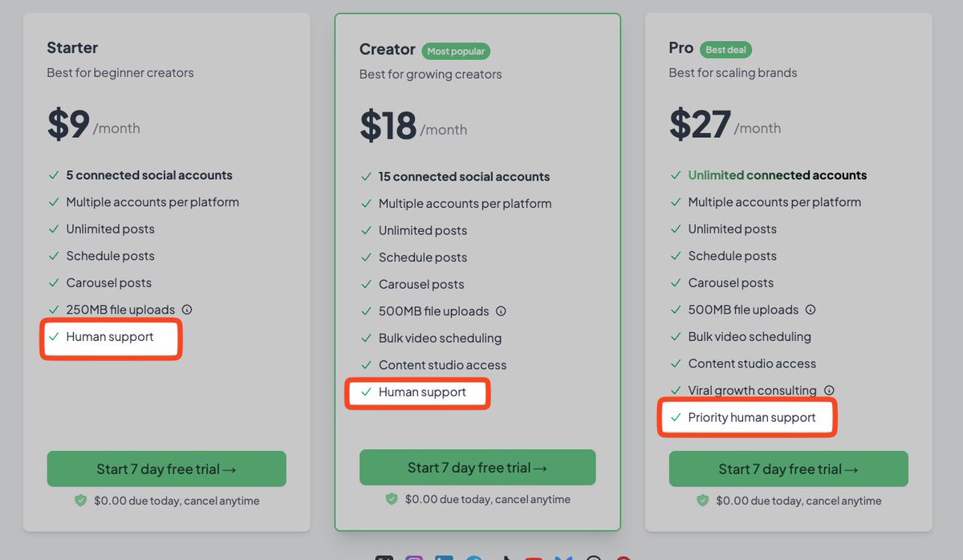The width and height of the screenshot is (963, 560).
Task: Click shield icon under the Starter trial button
Action: click(80, 501)
